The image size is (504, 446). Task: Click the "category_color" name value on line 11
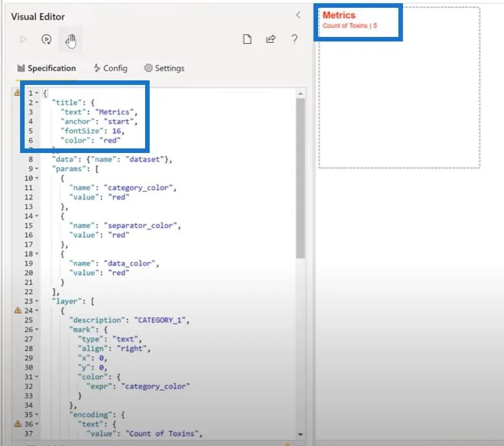pyautogui.click(x=138, y=188)
